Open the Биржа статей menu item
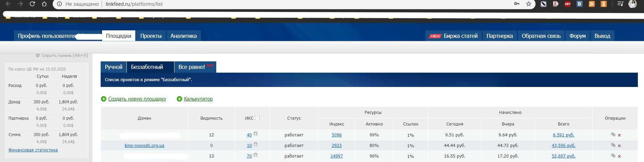 (454, 36)
